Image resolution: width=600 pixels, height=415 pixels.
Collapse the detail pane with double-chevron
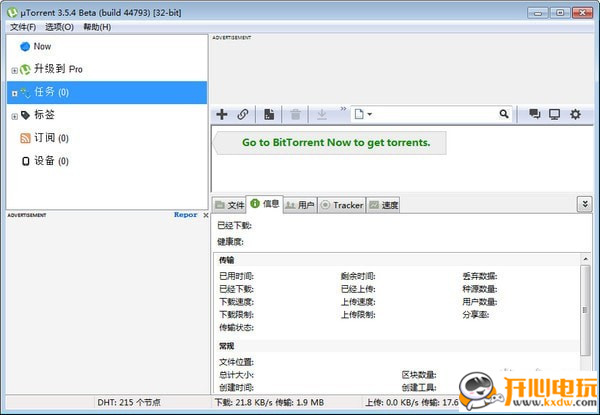pyautogui.click(x=585, y=204)
